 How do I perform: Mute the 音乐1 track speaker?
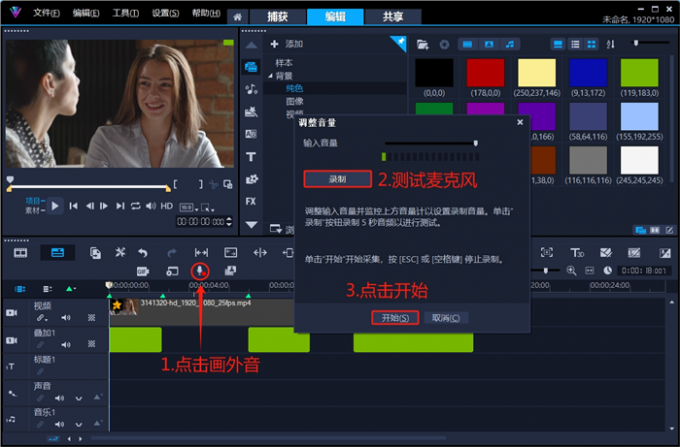point(59,424)
